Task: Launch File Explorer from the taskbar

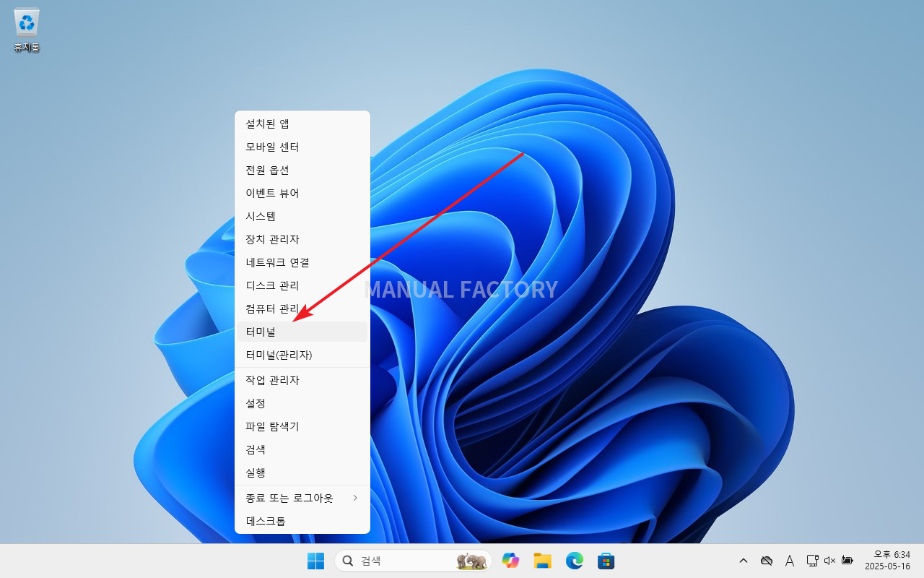Action: [x=542, y=561]
